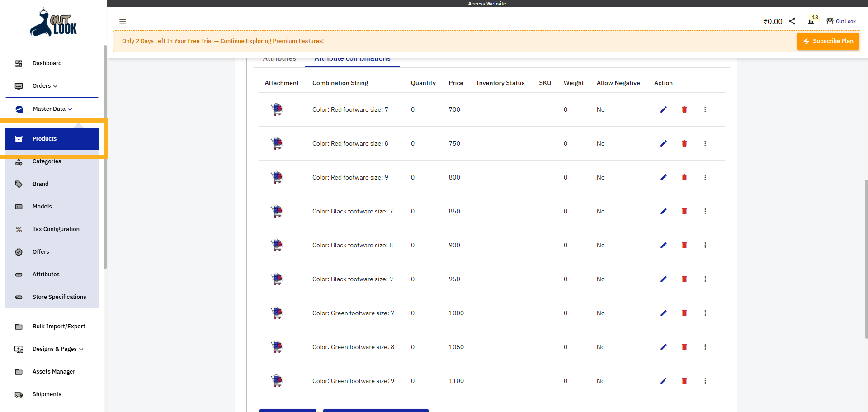Open Categories in sidebar
The height and width of the screenshot is (412, 868).
pos(47,162)
